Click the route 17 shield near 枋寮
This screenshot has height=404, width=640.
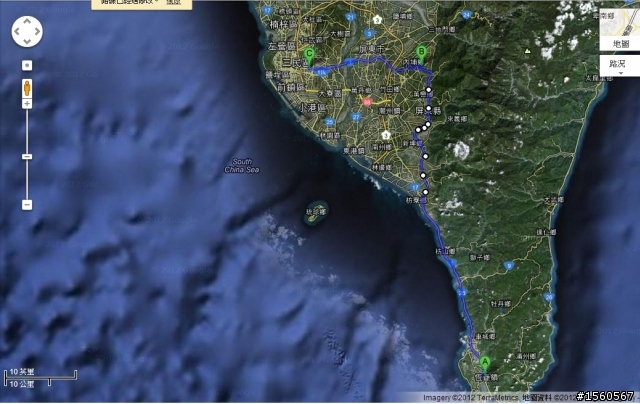pyautogui.click(x=415, y=187)
